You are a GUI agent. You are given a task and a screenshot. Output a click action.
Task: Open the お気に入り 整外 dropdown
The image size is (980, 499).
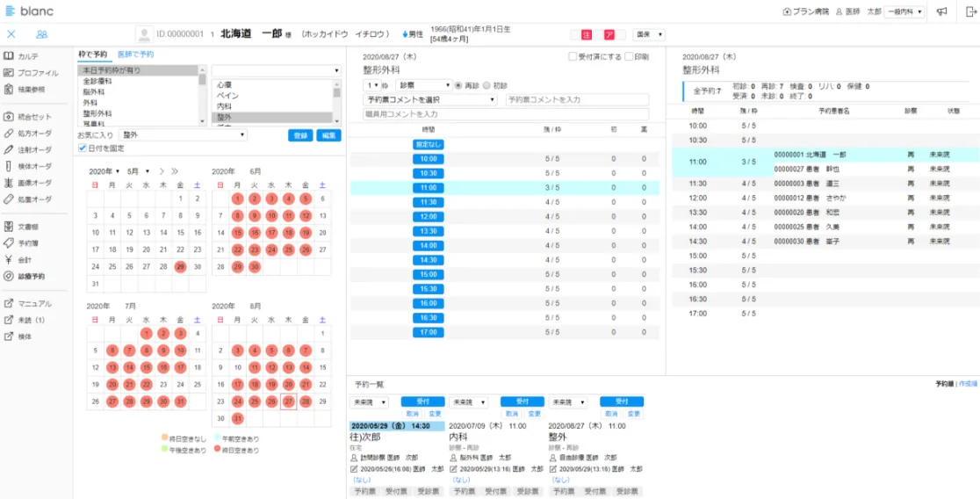(x=184, y=135)
